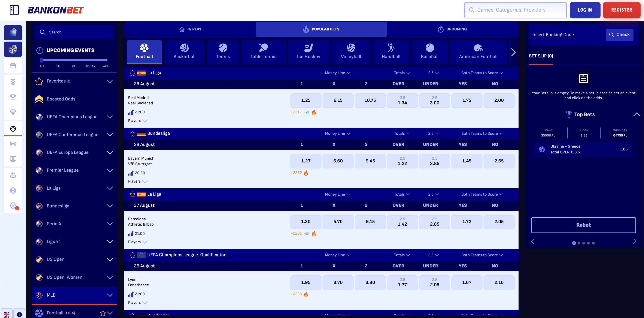Open the gift box promotions icon
The height and width of the screenshot is (318, 644).
13,66
